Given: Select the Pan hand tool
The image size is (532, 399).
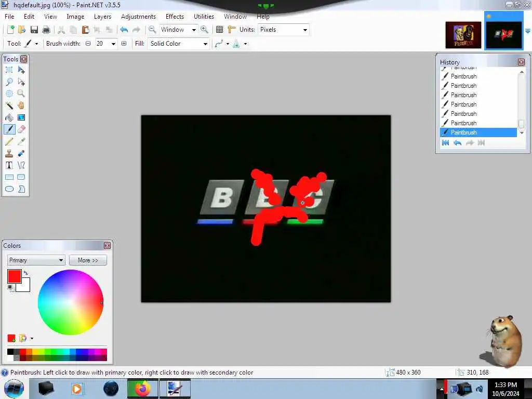Looking at the screenshot, I should click(21, 105).
